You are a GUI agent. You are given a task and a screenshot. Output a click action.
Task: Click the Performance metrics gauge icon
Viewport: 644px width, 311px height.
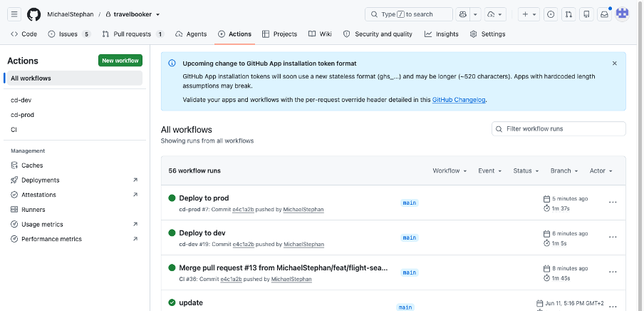pos(14,239)
